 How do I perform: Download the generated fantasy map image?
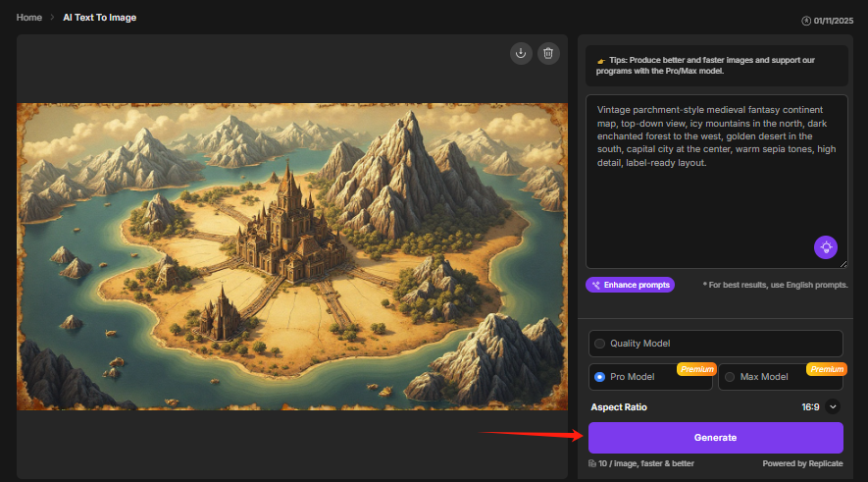(x=521, y=53)
